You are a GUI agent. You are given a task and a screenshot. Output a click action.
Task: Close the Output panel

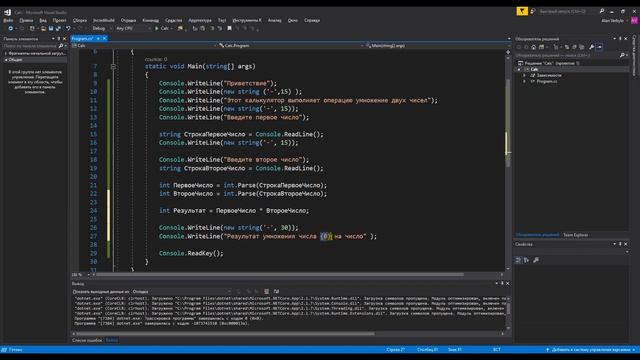[508, 283]
